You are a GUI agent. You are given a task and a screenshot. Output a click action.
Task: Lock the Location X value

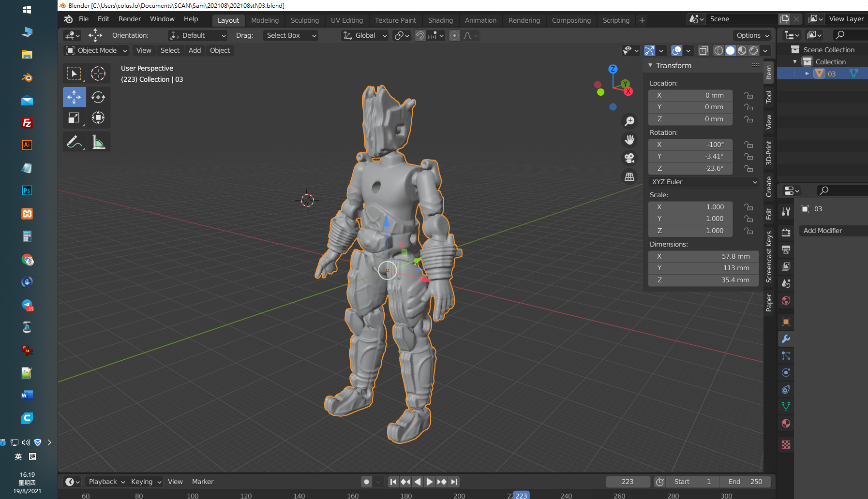click(x=748, y=95)
